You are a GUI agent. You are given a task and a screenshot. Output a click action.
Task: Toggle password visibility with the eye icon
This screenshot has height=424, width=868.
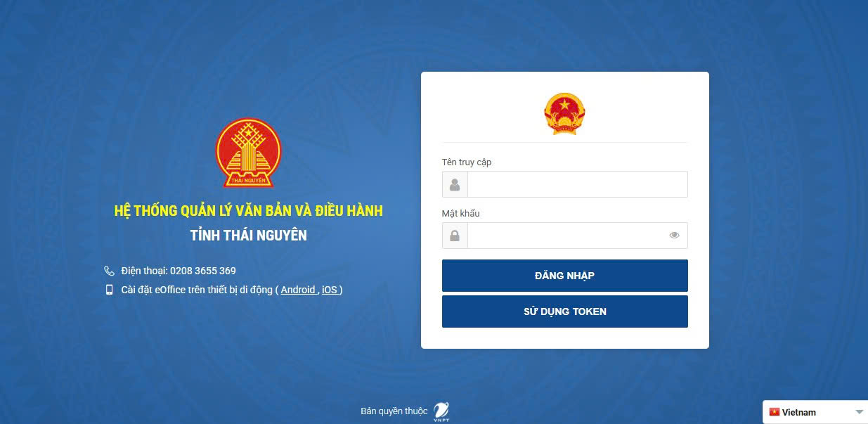tap(674, 236)
